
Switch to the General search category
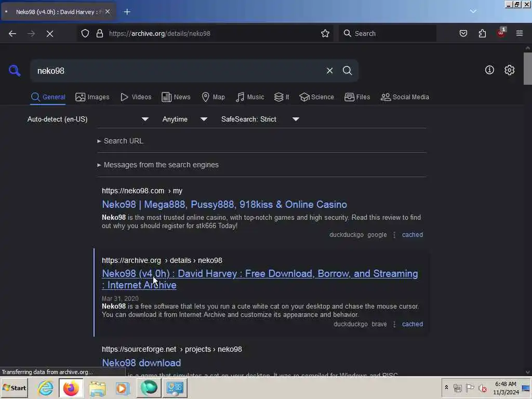[48, 97]
